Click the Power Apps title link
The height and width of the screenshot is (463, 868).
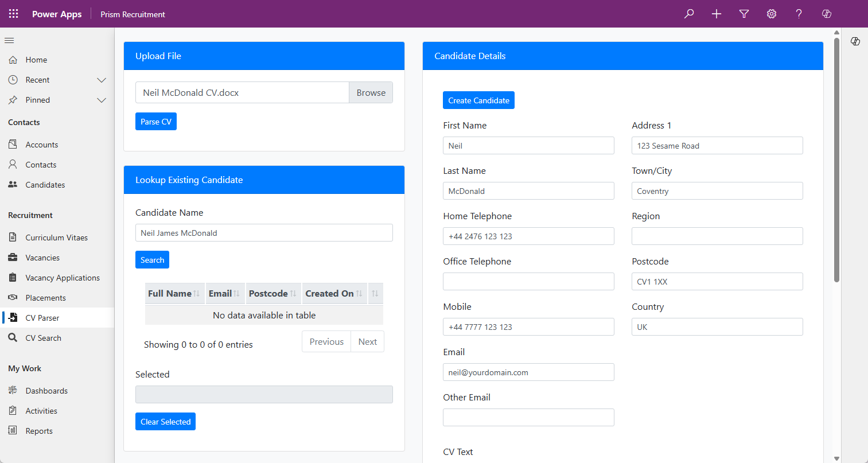57,14
